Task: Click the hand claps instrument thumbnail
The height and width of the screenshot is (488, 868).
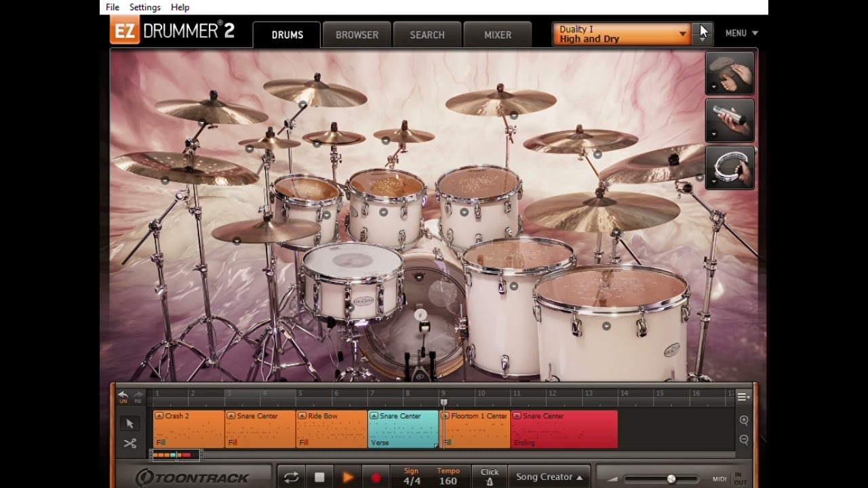Action: tap(730, 73)
